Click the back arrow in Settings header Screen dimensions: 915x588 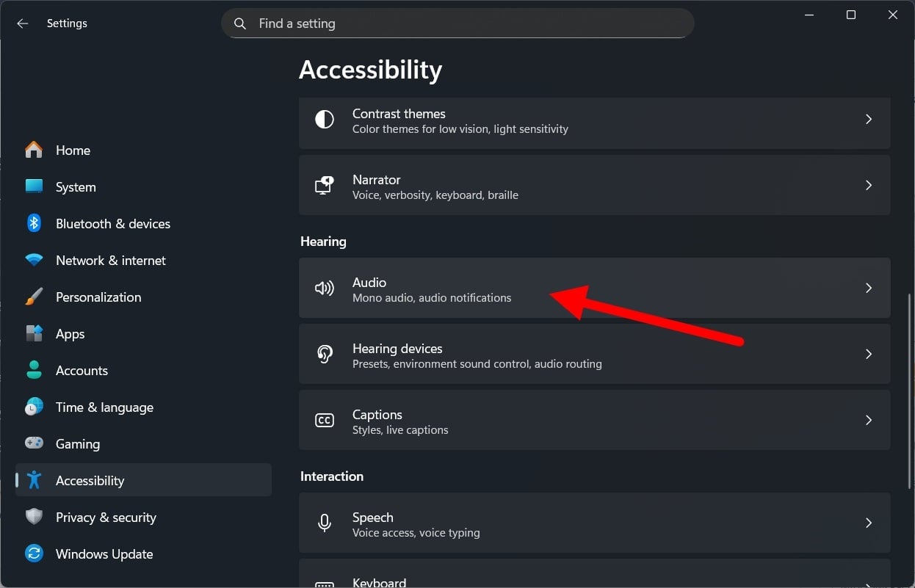pos(23,23)
